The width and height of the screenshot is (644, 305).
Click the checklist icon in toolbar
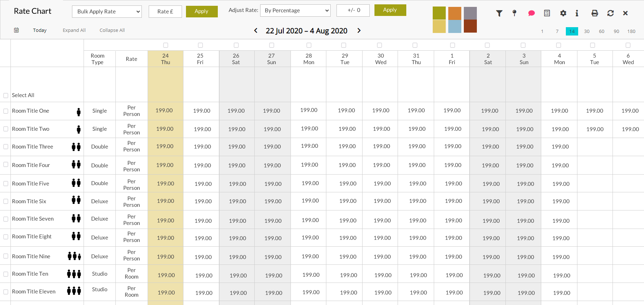pos(547,13)
